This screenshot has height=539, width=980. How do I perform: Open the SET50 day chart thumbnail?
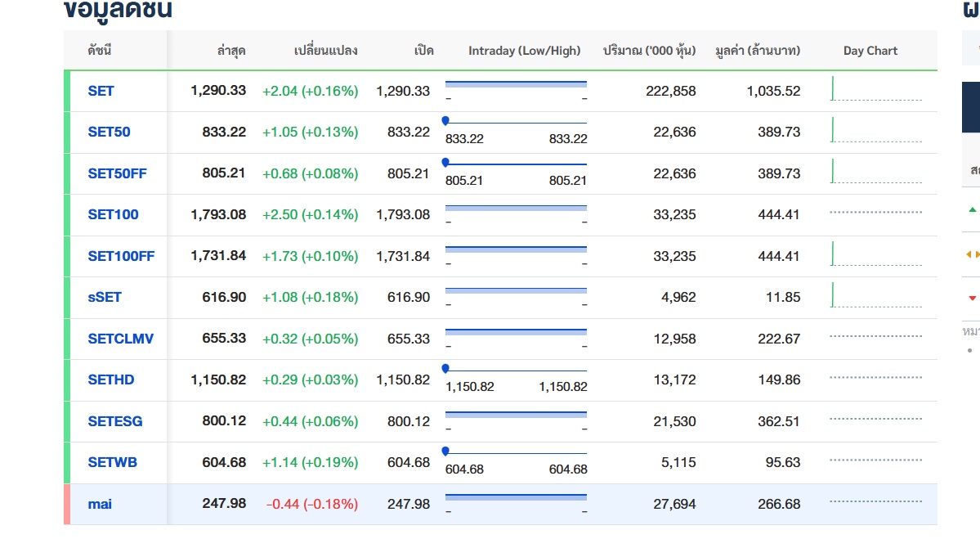[875, 132]
